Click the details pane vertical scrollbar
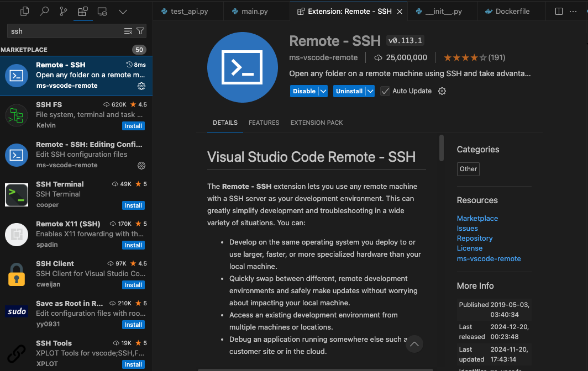Image resolution: width=588 pixels, height=371 pixels. [442, 148]
